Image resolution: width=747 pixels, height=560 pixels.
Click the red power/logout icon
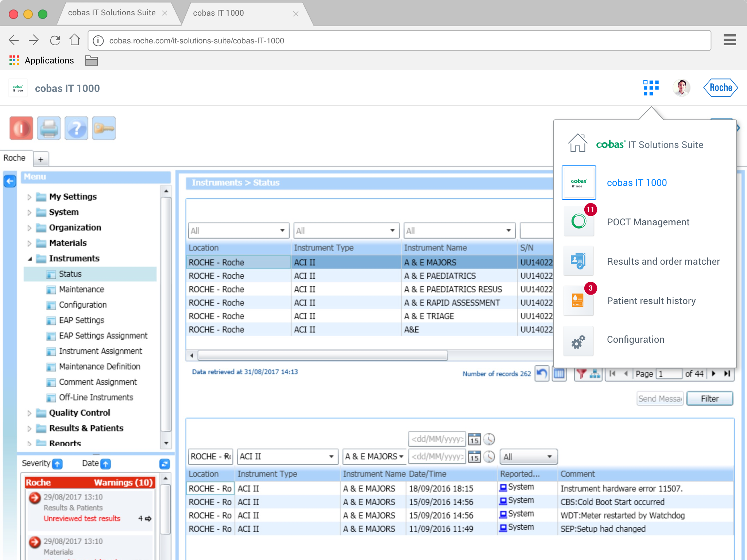click(x=21, y=128)
